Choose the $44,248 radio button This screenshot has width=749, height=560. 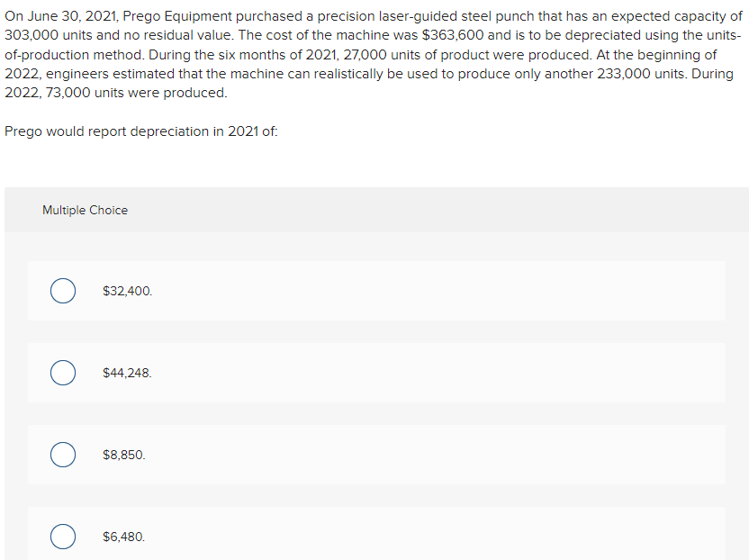click(x=62, y=373)
